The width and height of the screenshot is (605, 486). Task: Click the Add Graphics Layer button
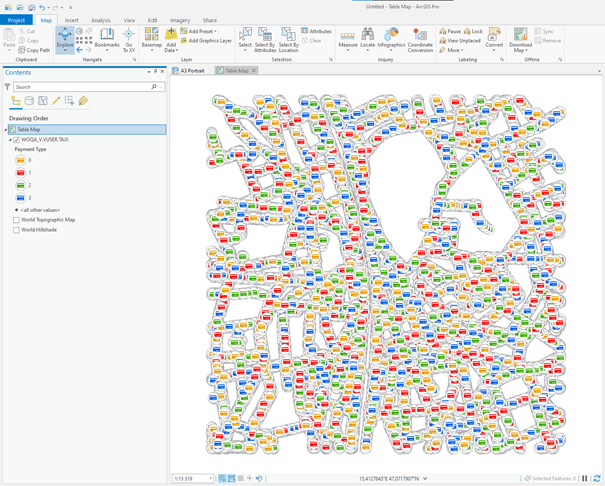pyautogui.click(x=208, y=41)
